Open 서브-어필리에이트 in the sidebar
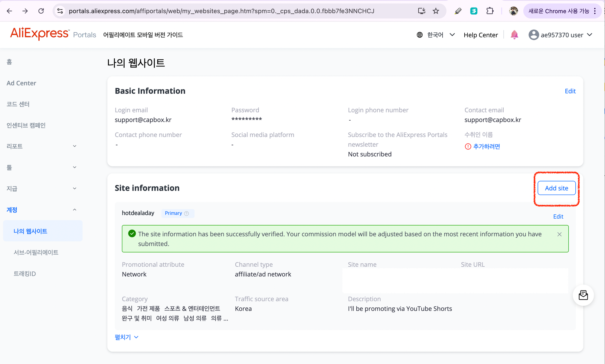Image resolution: width=605 pixels, height=364 pixels. pos(36,252)
